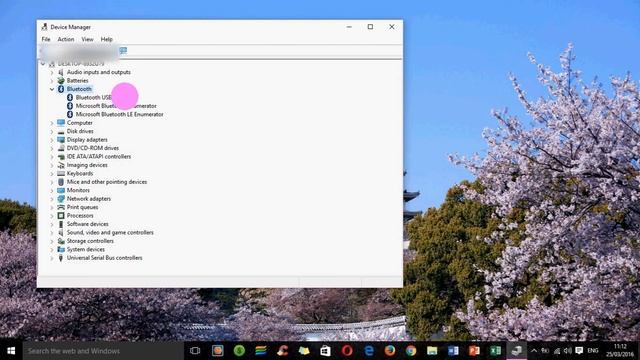Screen dimensions: 640x360
Task: Open the Action menu
Action: pos(66,39)
